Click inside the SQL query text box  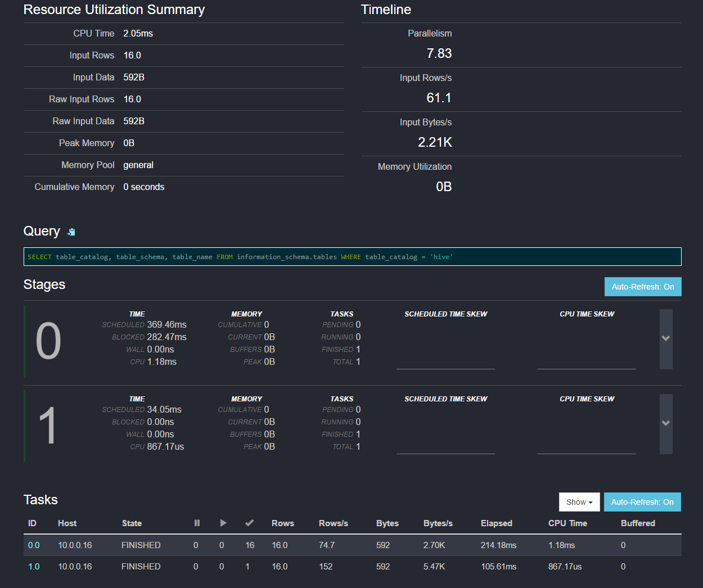[353, 257]
